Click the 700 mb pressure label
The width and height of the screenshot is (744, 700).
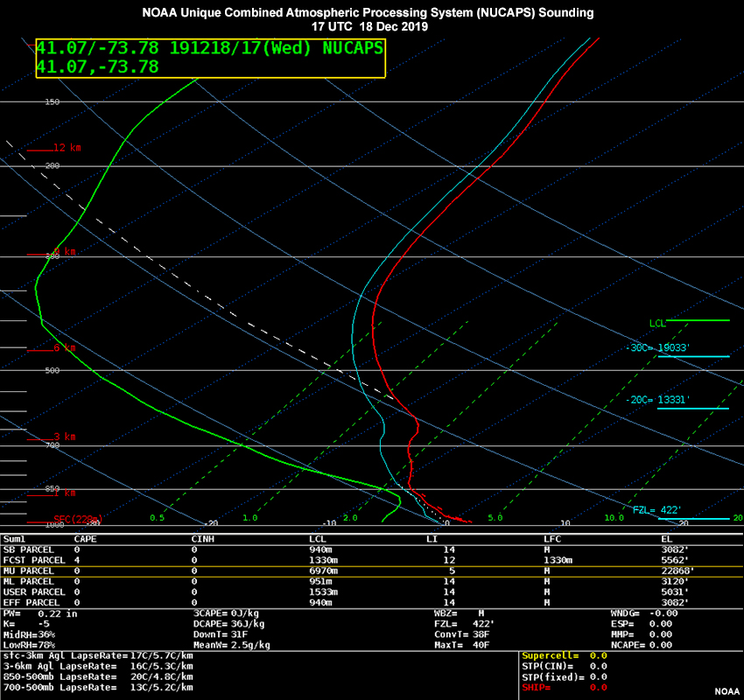53,445
